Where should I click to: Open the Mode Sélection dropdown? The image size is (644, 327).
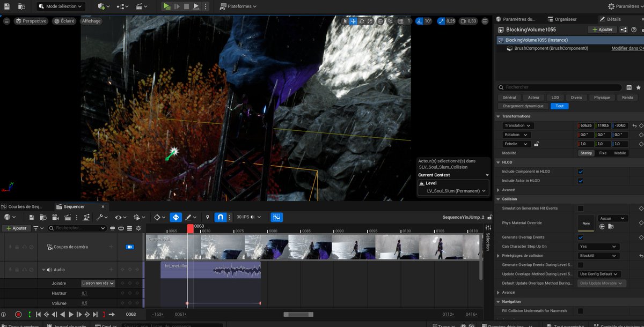(61, 6)
